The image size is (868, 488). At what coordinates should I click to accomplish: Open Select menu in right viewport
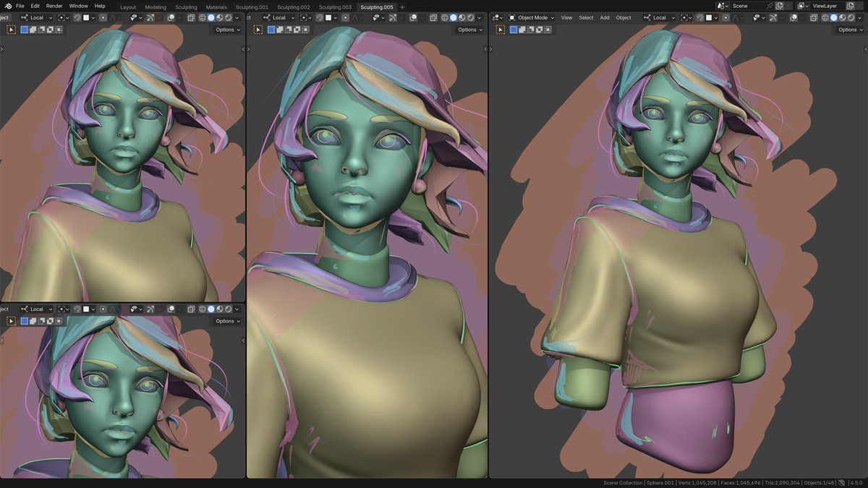[586, 17]
